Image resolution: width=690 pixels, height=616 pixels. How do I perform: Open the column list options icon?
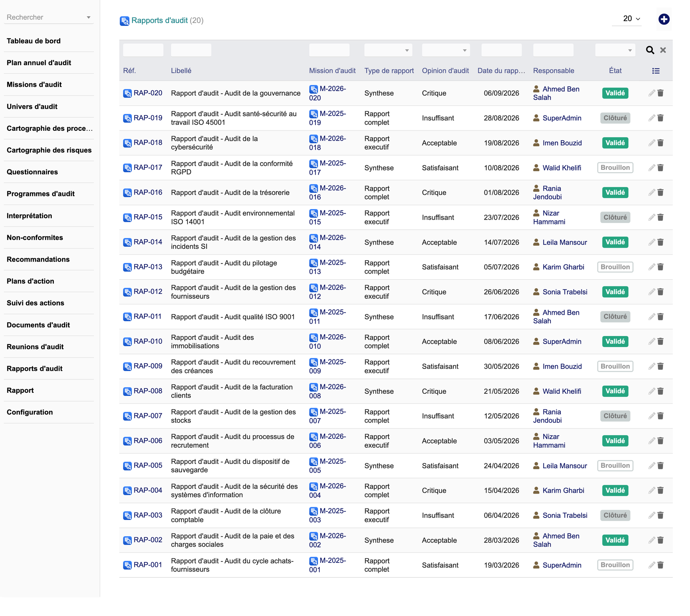click(656, 71)
